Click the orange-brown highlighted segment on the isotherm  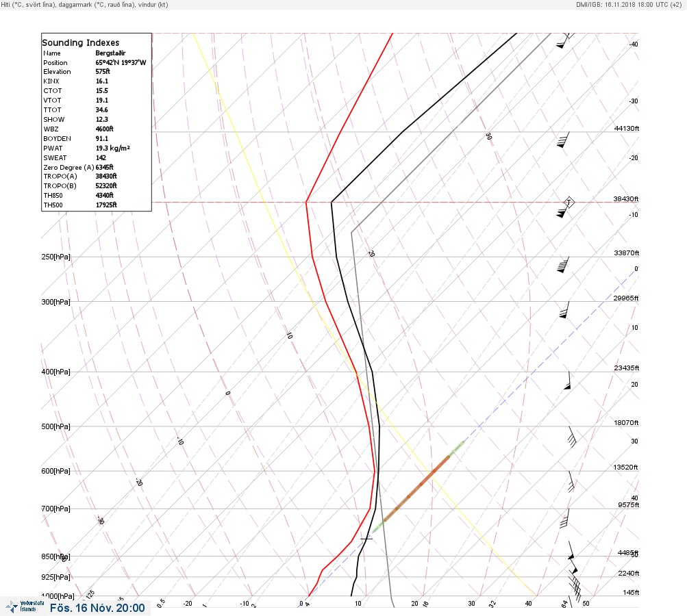(416, 488)
